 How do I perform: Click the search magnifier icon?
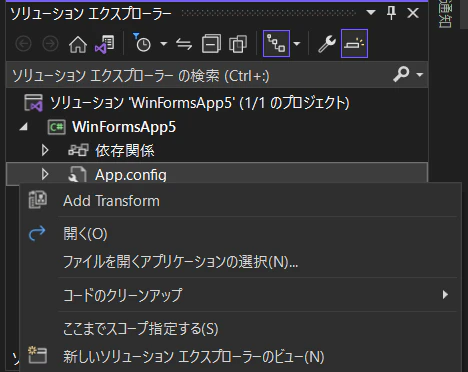coord(401,74)
